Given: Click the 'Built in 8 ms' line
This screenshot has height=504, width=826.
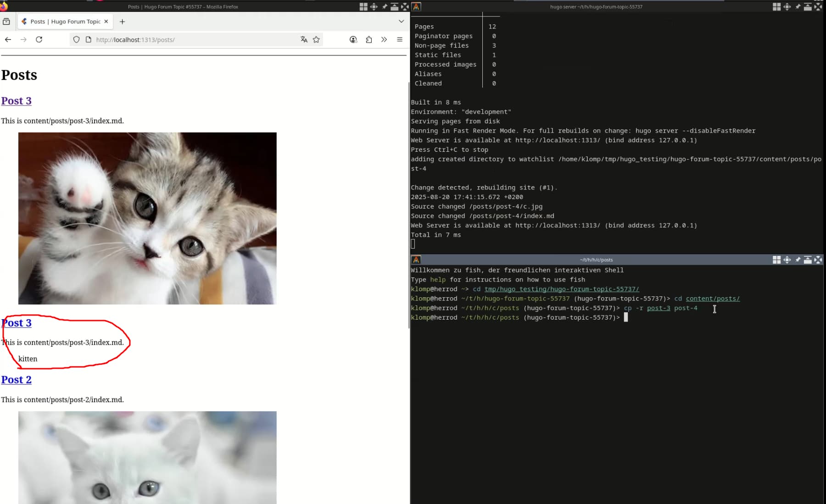Looking at the screenshot, I should pyautogui.click(x=436, y=102).
